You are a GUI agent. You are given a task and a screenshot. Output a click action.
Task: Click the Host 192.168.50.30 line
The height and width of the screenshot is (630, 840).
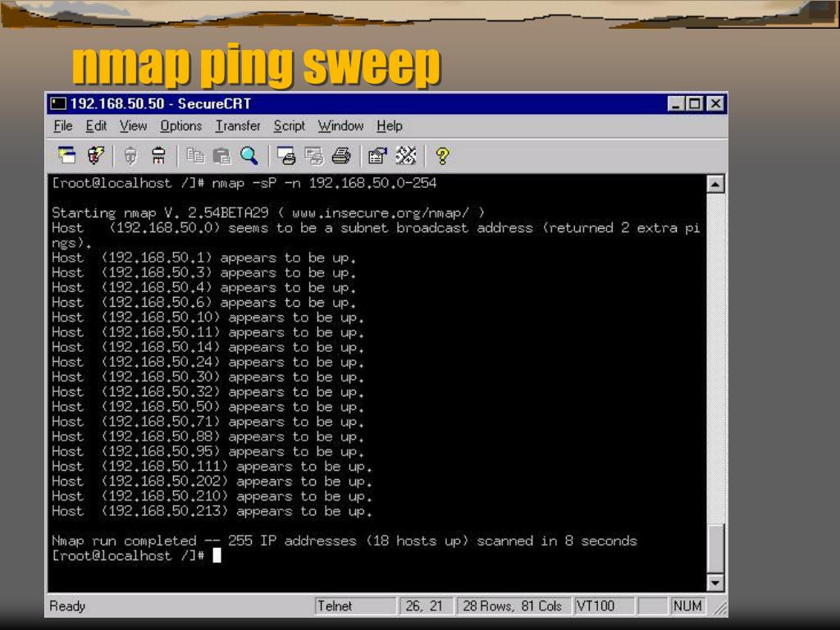click(208, 377)
